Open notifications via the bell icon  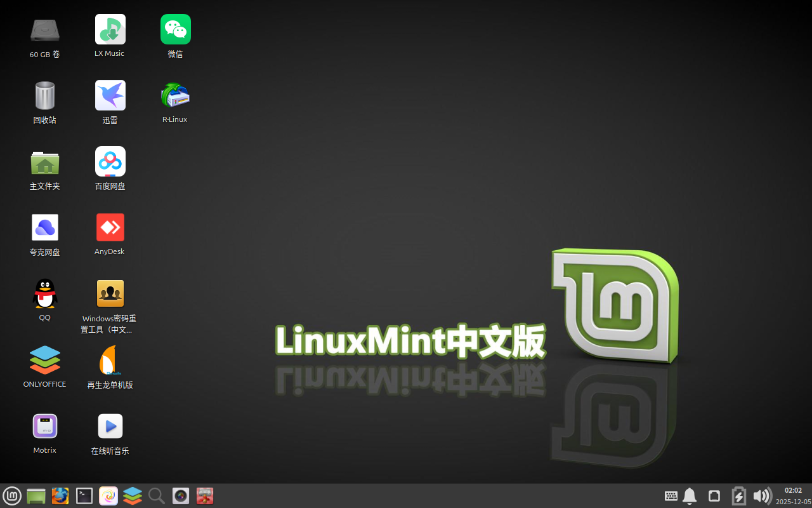point(689,496)
